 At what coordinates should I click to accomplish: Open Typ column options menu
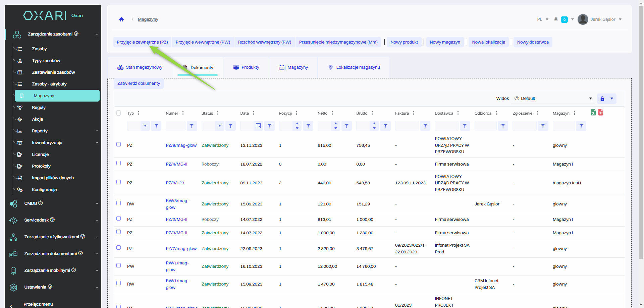139,113
